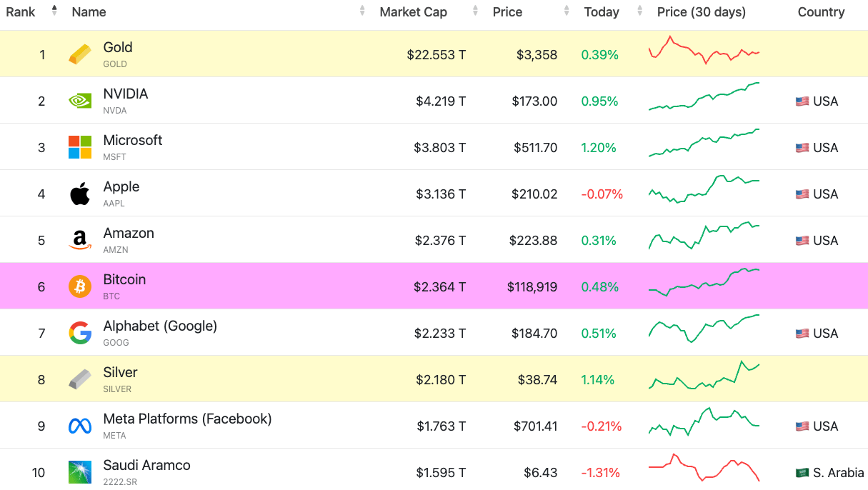
Task: Click the USA flag in NVIDIA row
Action: coord(802,101)
